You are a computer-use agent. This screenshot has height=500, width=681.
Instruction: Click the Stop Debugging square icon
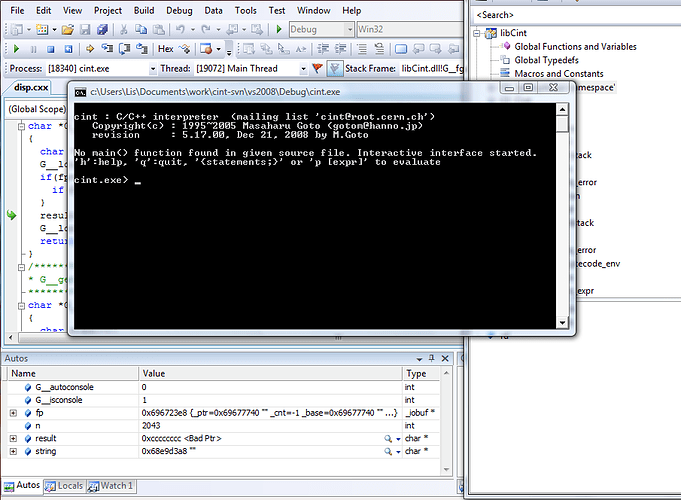coord(49,48)
